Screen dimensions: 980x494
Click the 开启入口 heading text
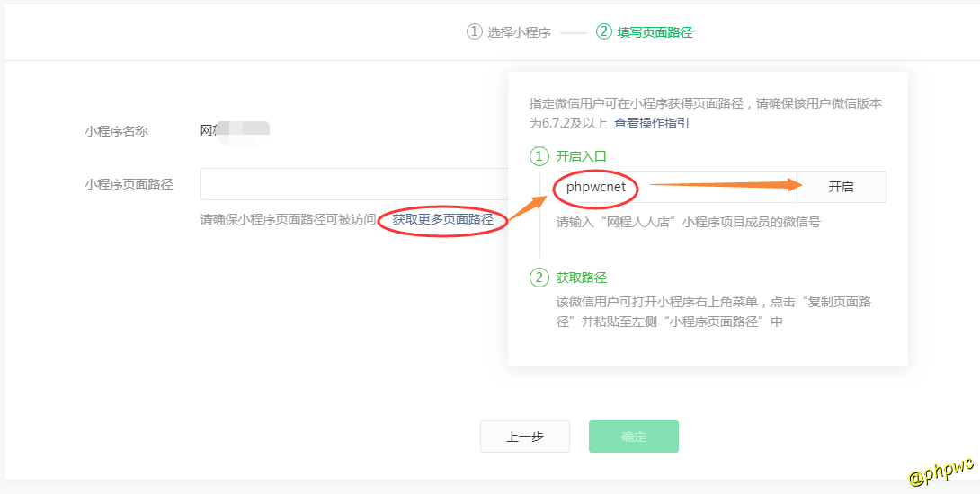(x=581, y=156)
